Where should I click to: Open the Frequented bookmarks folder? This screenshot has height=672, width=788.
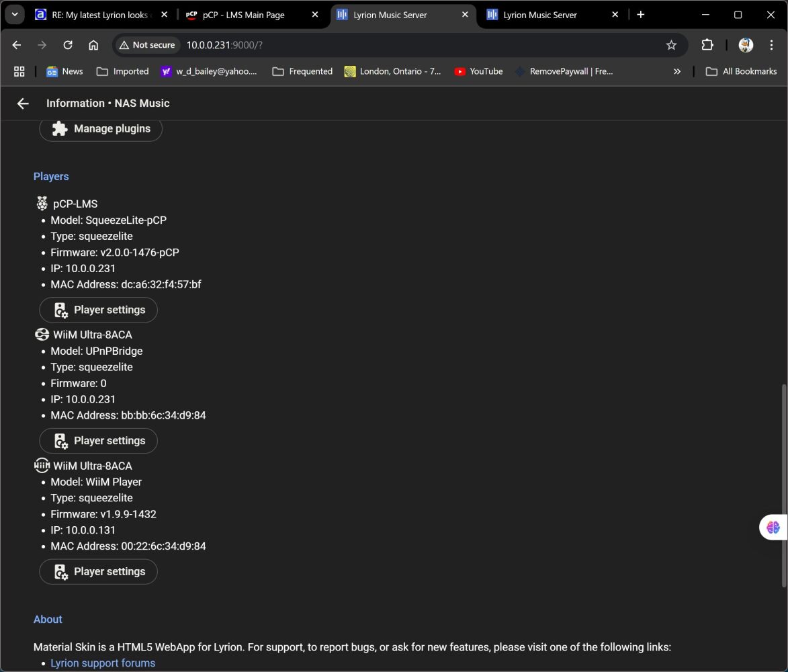(x=302, y=71)
